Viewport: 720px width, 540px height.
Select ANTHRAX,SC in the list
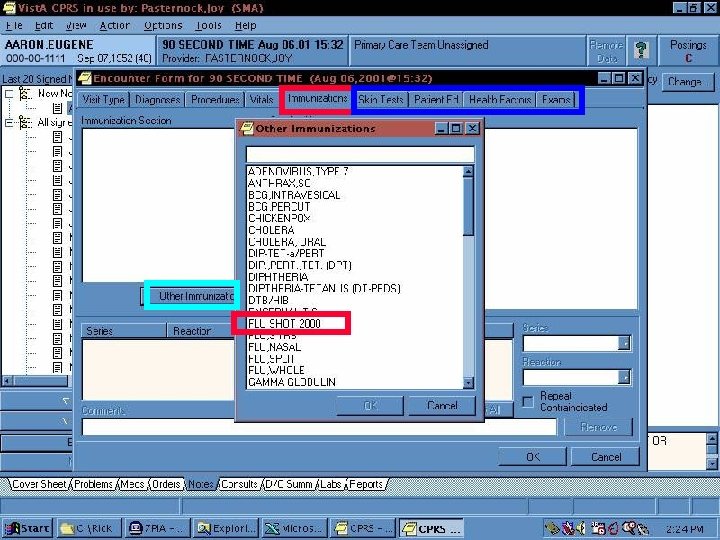click(279, 183)
